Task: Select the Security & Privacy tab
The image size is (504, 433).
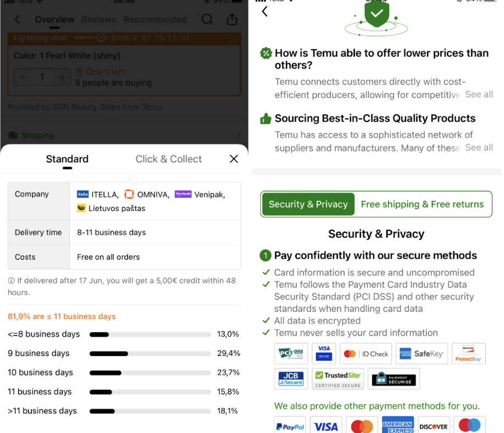Action: coord(308,204)
